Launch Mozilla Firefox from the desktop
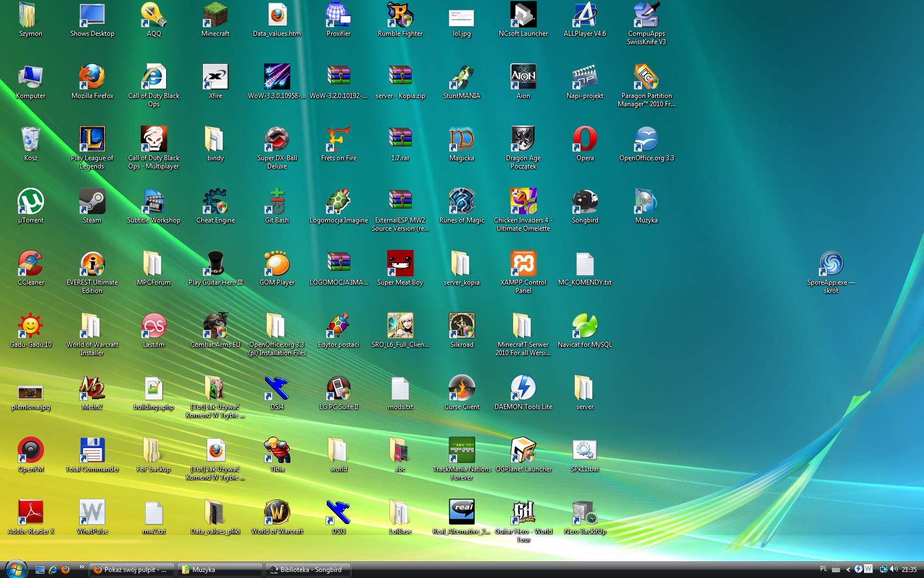The width and height of the screenshot is (924, 578). coord(92,82)
